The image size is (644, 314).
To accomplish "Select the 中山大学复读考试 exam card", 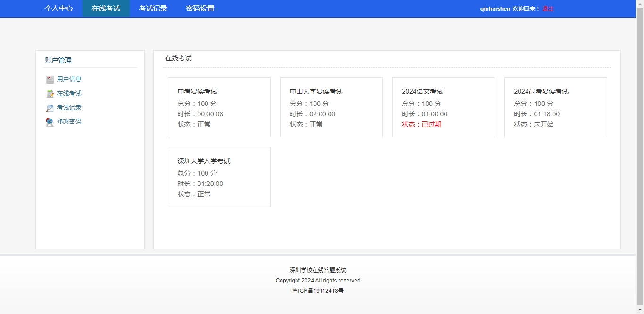I will click(x=331, y=107).
